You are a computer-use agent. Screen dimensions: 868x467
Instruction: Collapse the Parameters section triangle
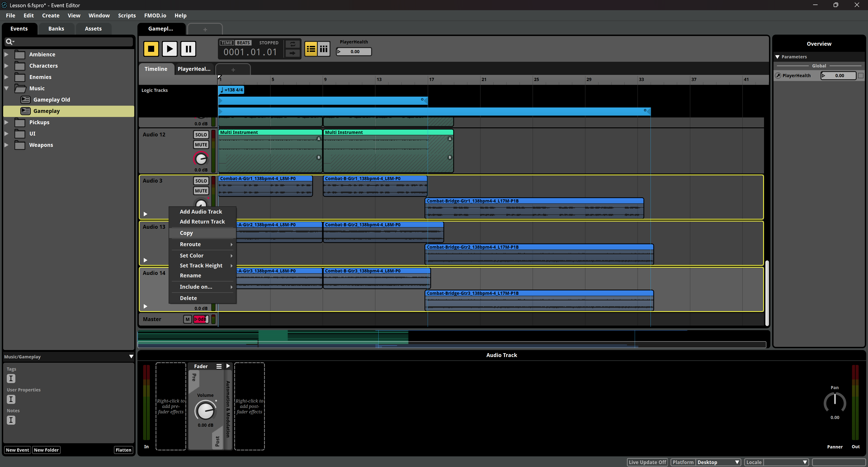click(x=777, y=57)
